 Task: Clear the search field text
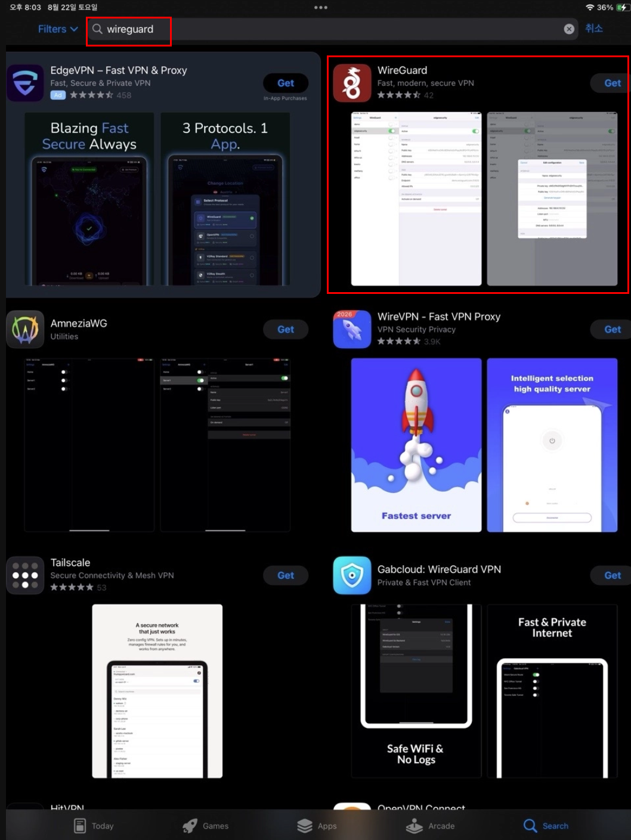(569, 29)
